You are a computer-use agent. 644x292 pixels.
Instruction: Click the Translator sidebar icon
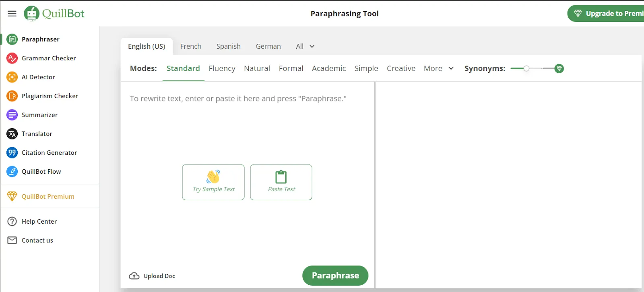tap(12, 134)
